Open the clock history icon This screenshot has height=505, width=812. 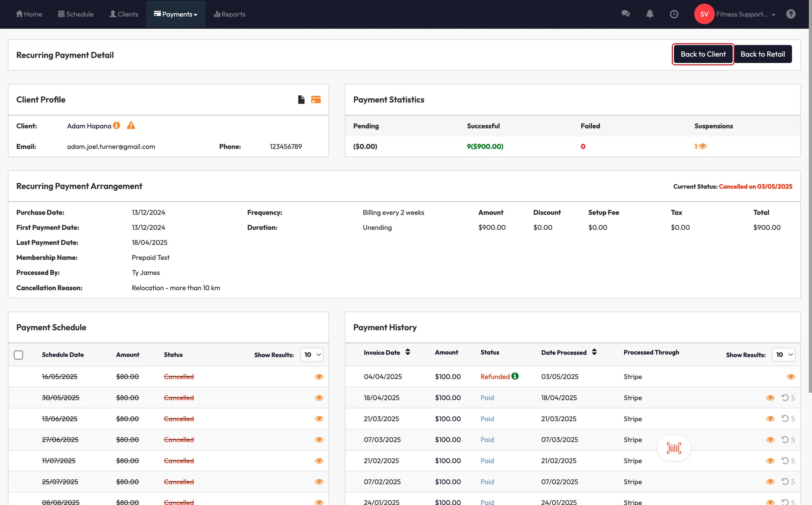(x=674, y=14)
